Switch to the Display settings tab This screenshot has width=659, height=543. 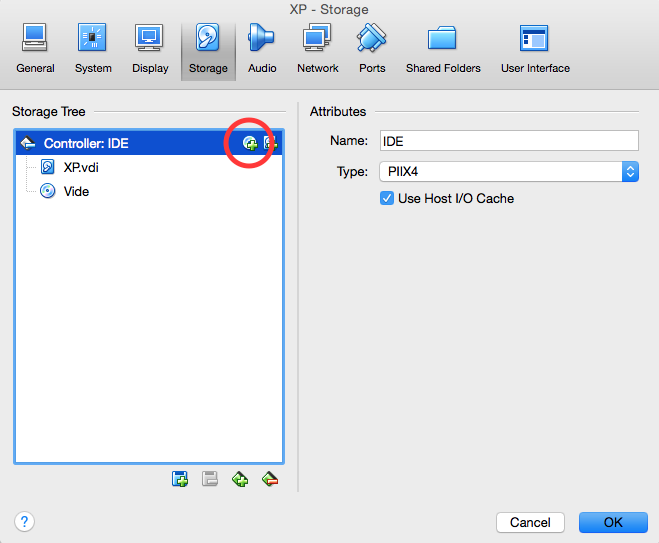click(x=150, y=50)
